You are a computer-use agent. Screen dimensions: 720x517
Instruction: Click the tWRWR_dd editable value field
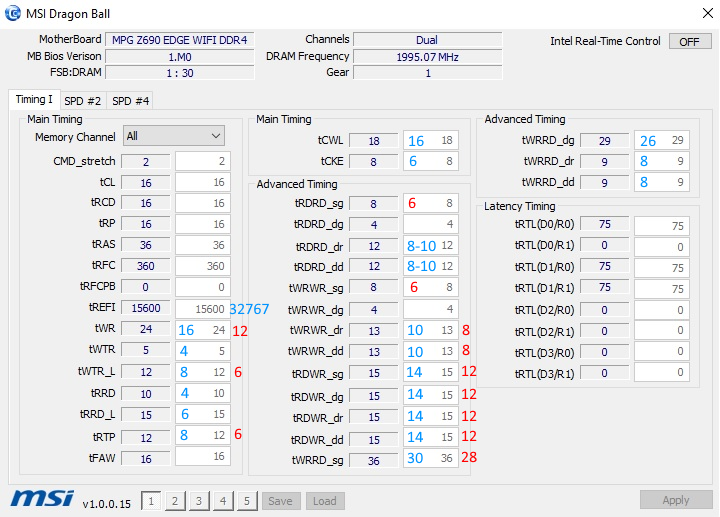431,351
